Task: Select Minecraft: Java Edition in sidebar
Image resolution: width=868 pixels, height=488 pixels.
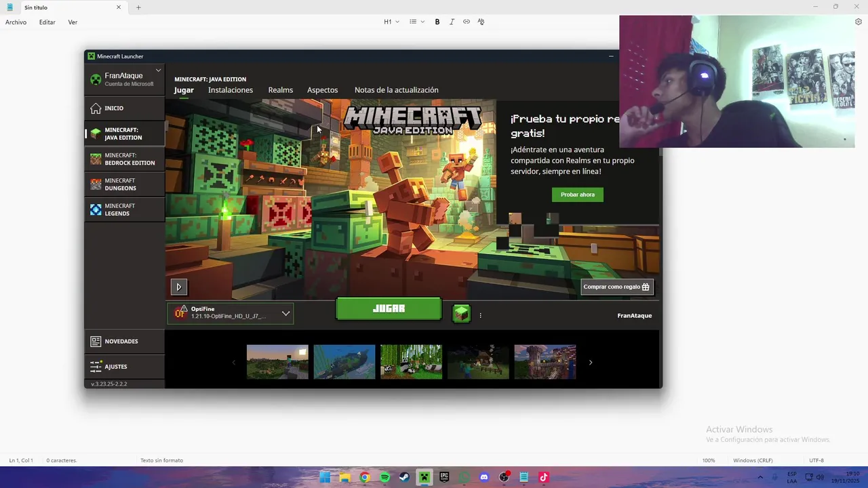Action: coord(125,134)
